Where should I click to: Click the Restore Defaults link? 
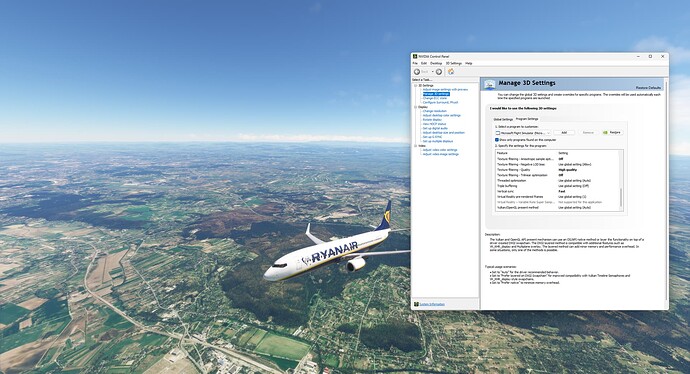coord(648,88)
